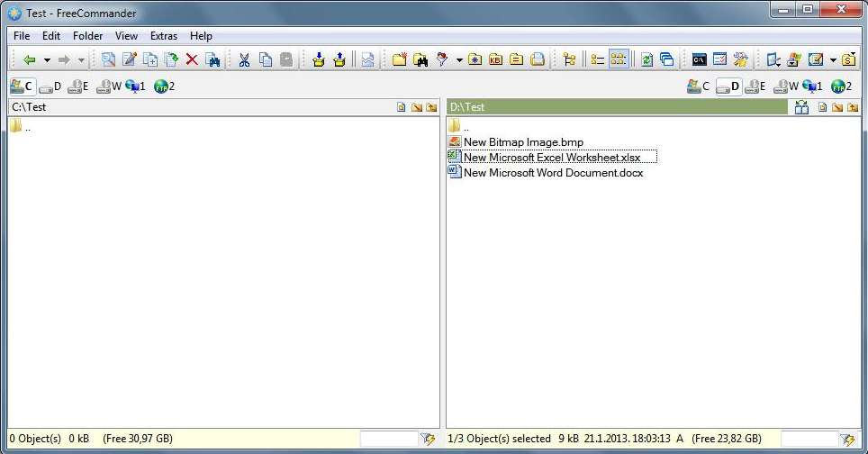Go up one level in C:\Test path bar
This screenshot has width=868, height=454.
pos(431,107)
